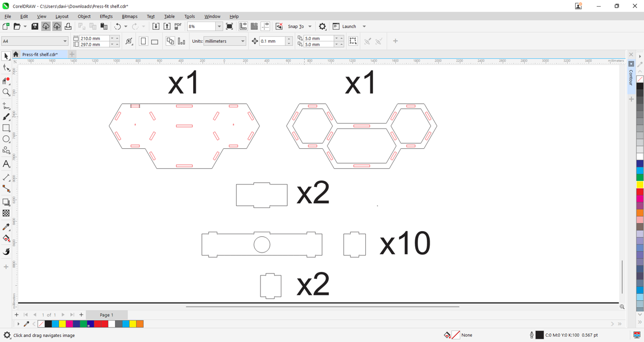Print the document
Viewport: 644px width, 342px height.
click(68, 26)
